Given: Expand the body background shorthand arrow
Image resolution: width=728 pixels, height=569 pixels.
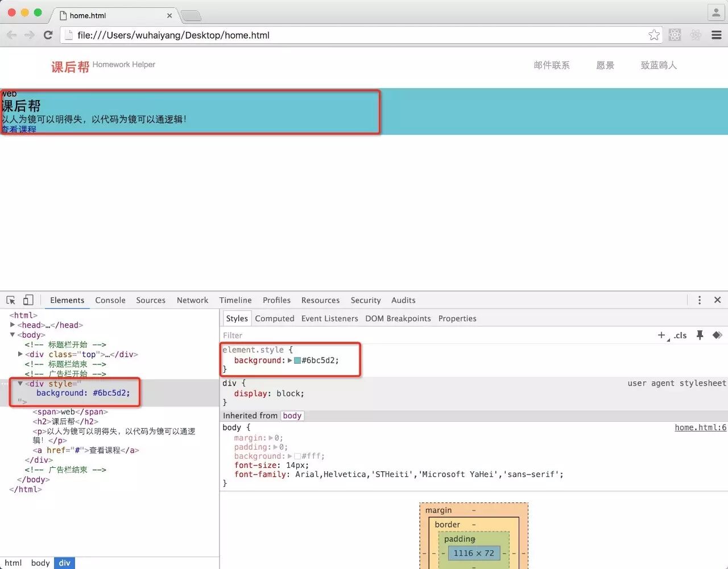Looking at the screenshot, I should pyautogui.click(x=290, y=456).
